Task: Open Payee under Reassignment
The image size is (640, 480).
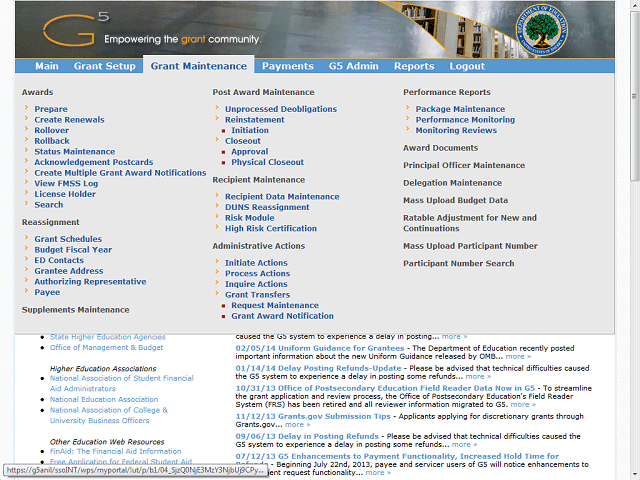Action: click(x=47, y=292)
